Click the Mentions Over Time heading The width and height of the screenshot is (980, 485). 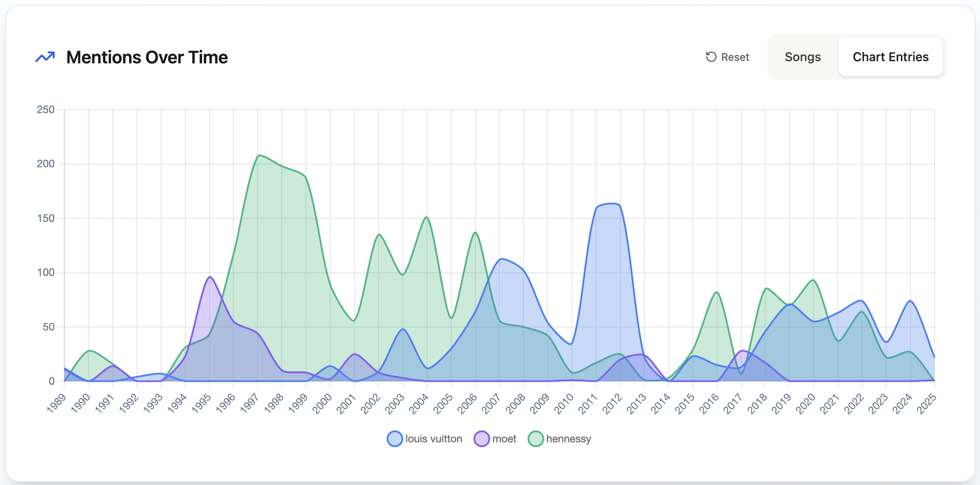[147, 57]
